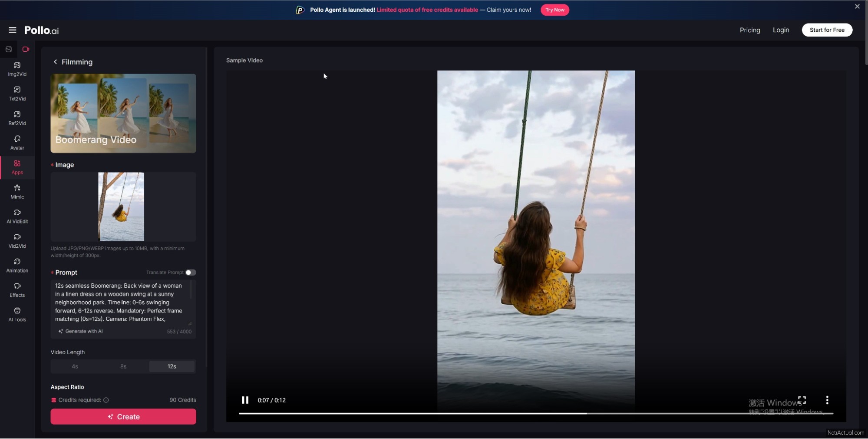The width and height of the screenshot is (868, 439).
Task: Open AI Tools in the sidebar
Action: pyautogui.click(x=17, y=315)
